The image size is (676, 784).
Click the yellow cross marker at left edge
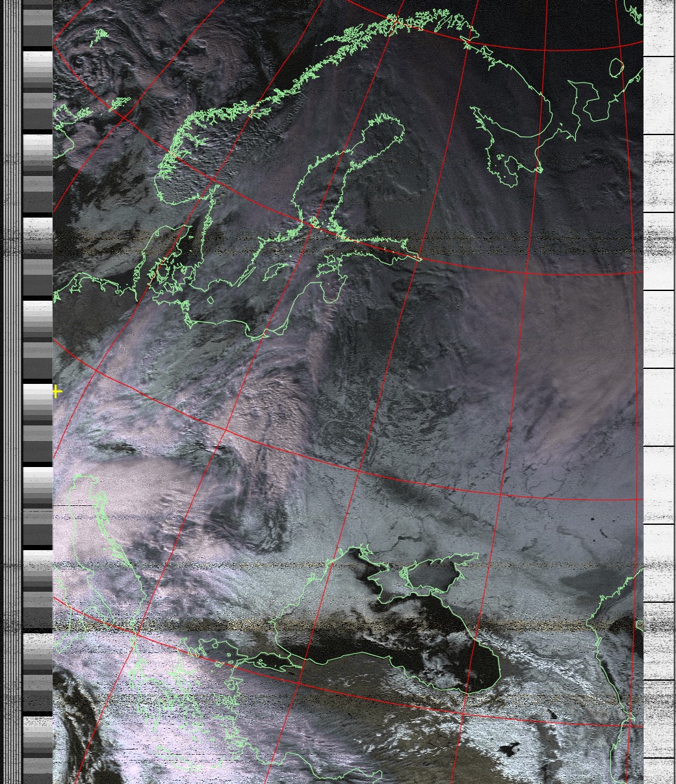(x=57, y=391)
